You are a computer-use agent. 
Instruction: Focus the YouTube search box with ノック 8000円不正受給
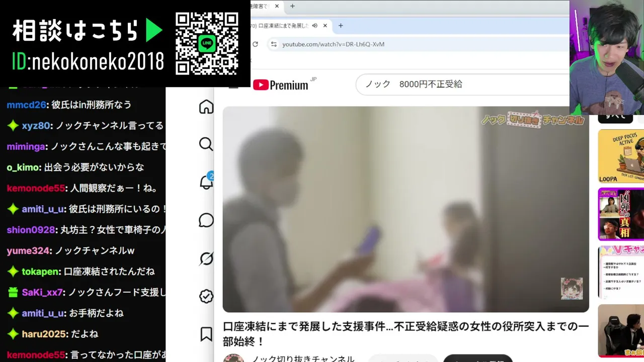pos(463,84)
